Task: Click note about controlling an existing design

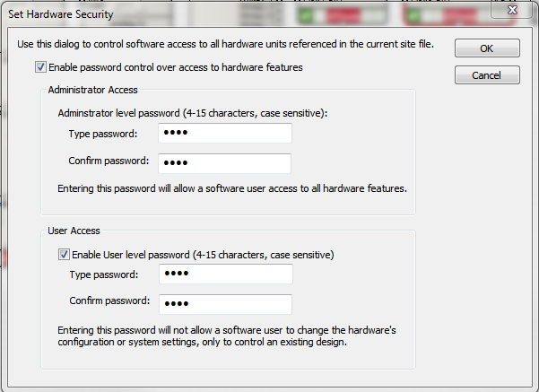Action: [x=227, y=336]
